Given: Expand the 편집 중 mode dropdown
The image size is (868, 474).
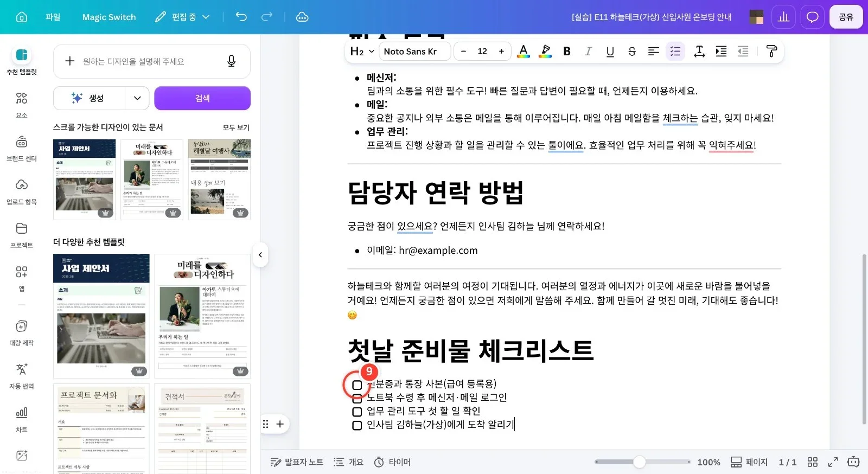Looking at the screenshot, I should 182,17.
